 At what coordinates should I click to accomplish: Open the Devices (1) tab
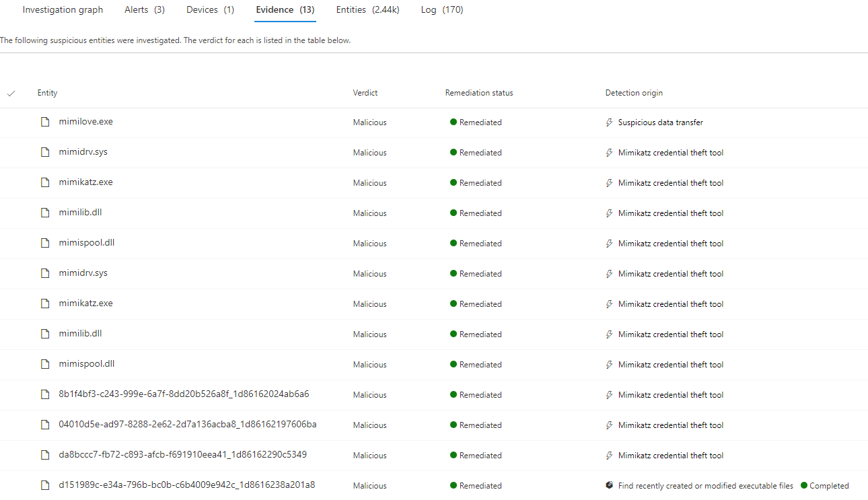211,10
